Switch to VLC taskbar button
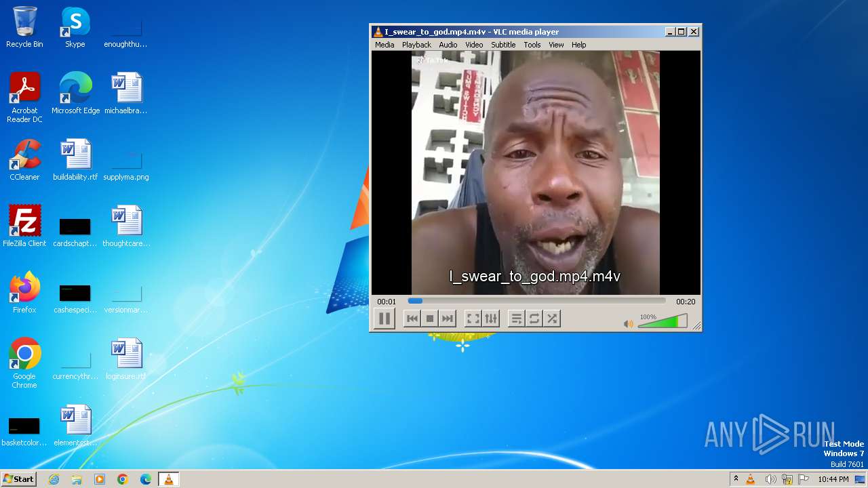The width and height of the screenshot is (868, 488). tap(168, 479)
